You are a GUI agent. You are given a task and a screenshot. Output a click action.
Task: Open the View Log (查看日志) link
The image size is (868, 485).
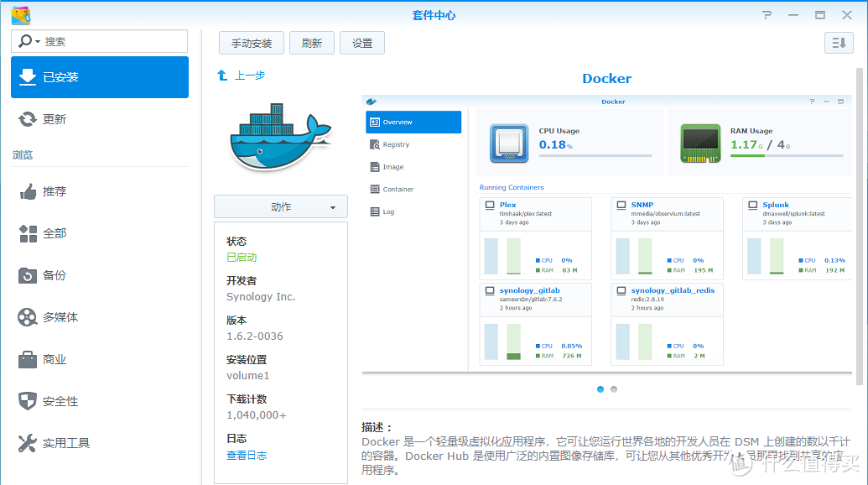coord(247,455)
